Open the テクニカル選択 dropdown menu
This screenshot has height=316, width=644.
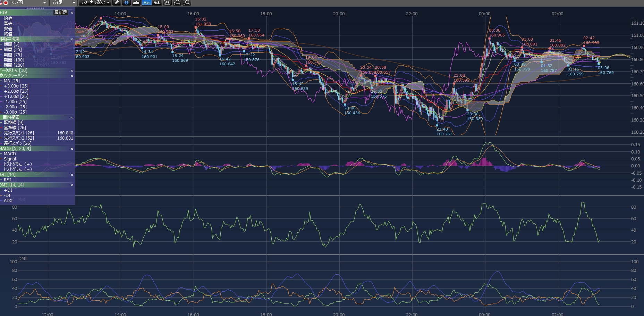(x=95, y=3)
